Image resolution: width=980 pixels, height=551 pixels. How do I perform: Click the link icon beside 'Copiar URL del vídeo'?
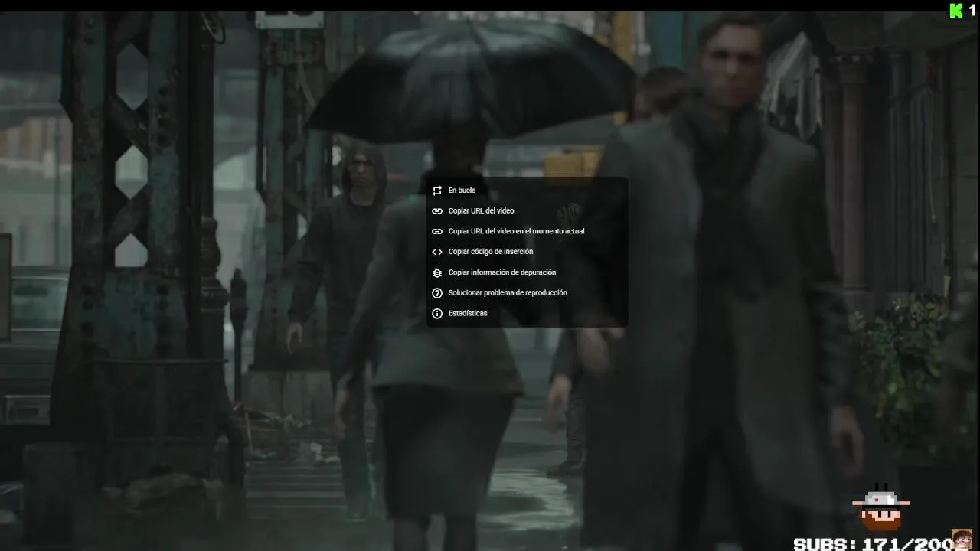pos(437,211)
